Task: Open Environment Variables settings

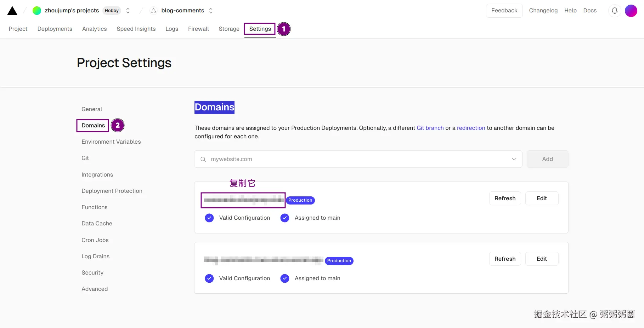Action: pyautogui.click(x=111, y=142)
